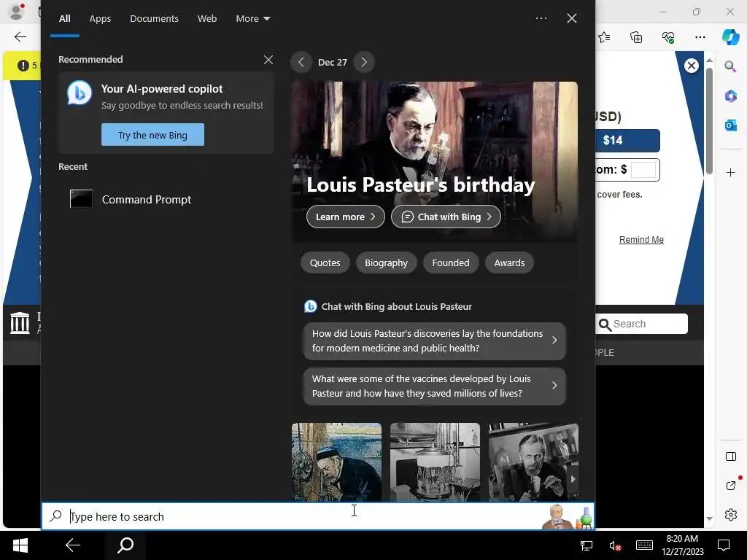
Task: Switch to the Apps search tab
Action: coord(100,18)
